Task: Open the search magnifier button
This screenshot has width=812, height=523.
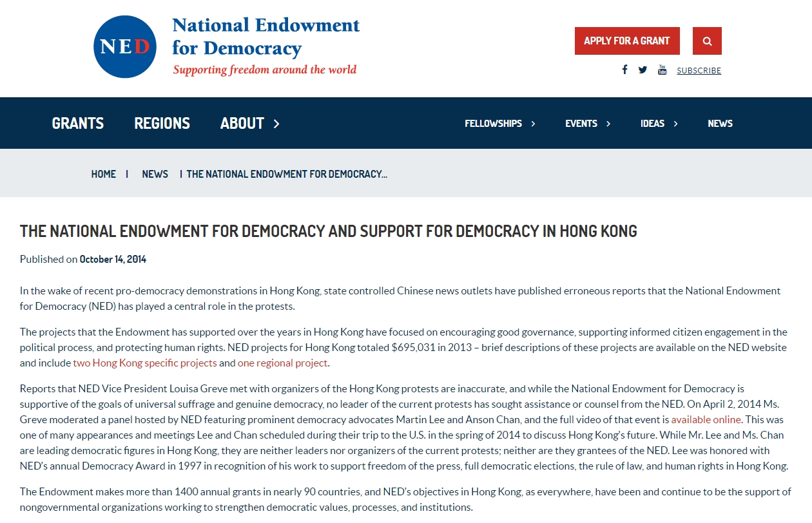Action: (x=707, y=41)
